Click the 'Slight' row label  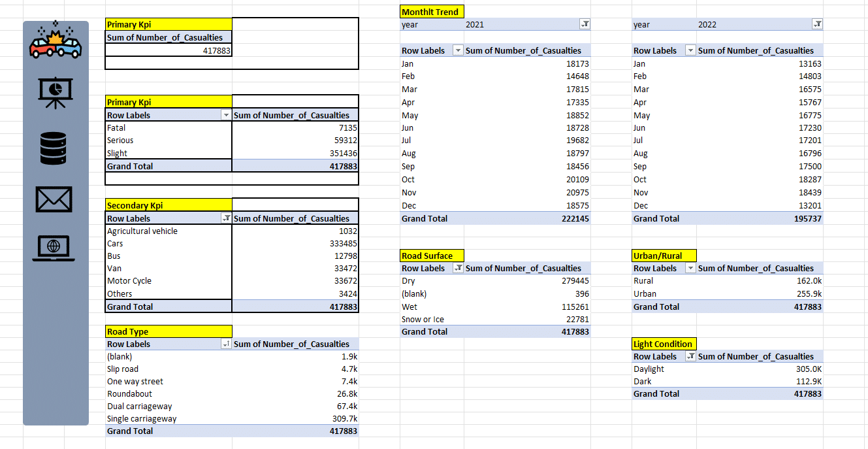[118, 153]
